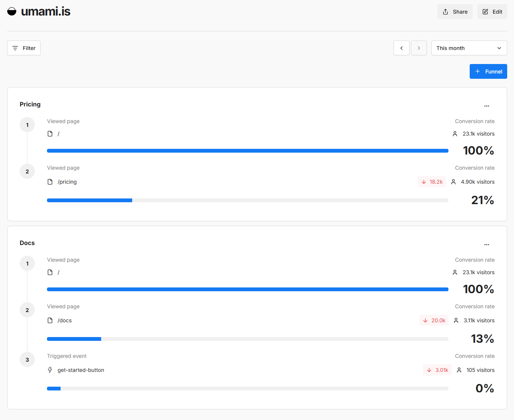This screenshot has width=514, height=420.
Task: Click the umami logo icon
Action: (x=12, y=11)
